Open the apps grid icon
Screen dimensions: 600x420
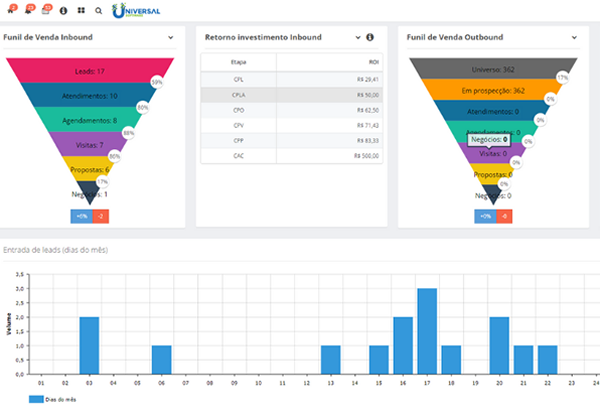click(81, 10)
